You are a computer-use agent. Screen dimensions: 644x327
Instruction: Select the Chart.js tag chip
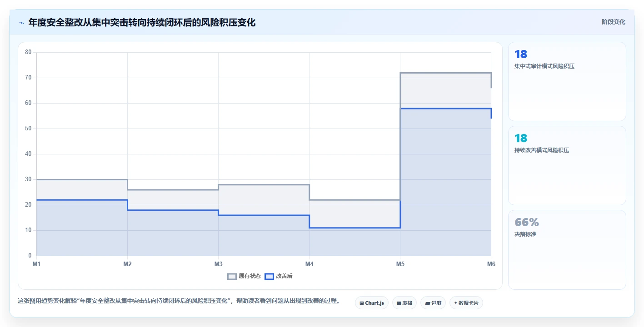tap(371, 303)
